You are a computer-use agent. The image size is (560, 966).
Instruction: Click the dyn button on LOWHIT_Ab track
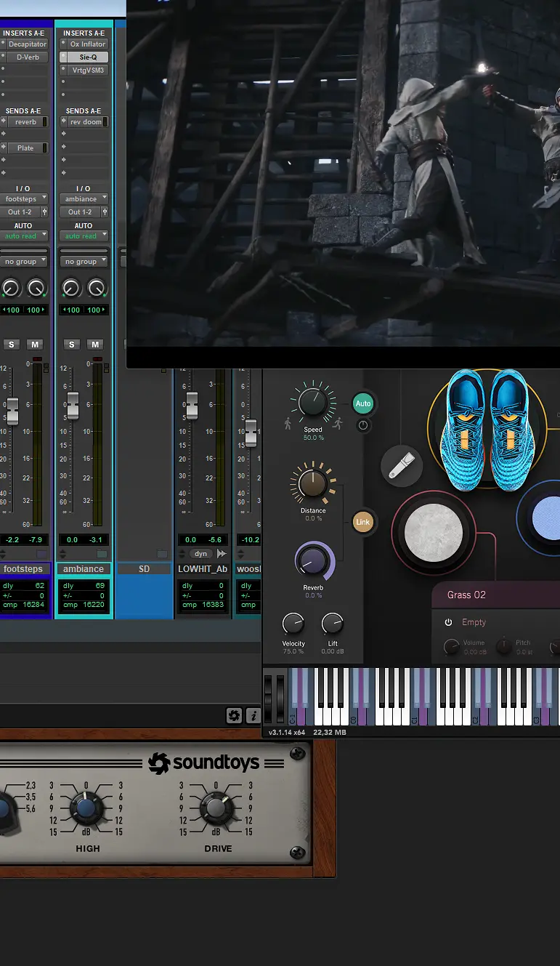coord(200,554)
